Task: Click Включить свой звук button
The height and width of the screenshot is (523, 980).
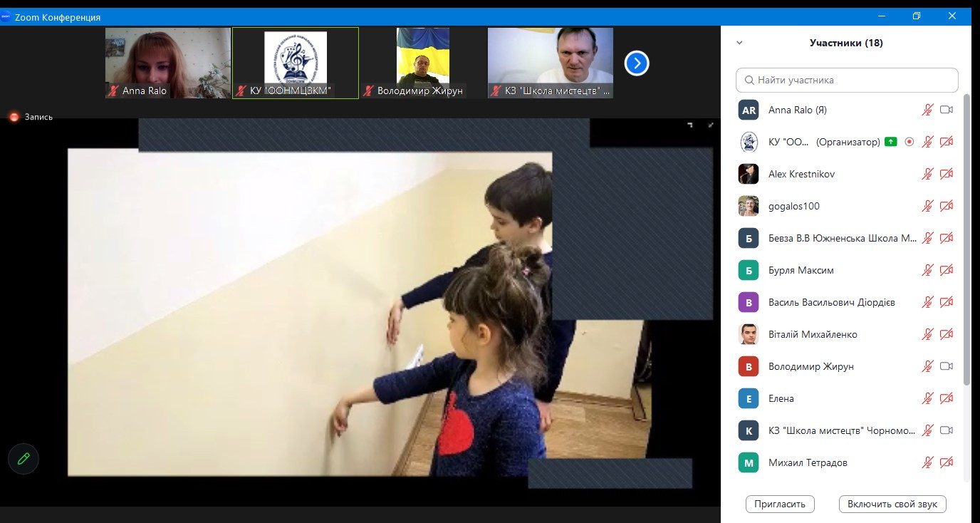Action: [892, 504]
